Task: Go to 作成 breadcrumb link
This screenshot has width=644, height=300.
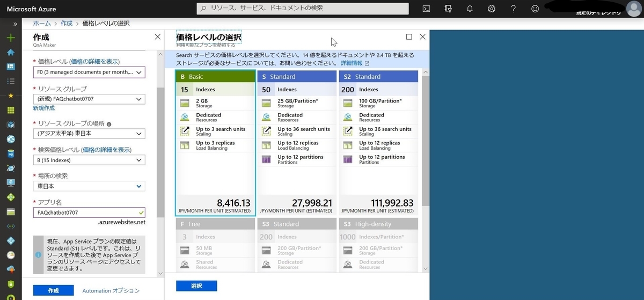Action: click(x=67, y=24)
